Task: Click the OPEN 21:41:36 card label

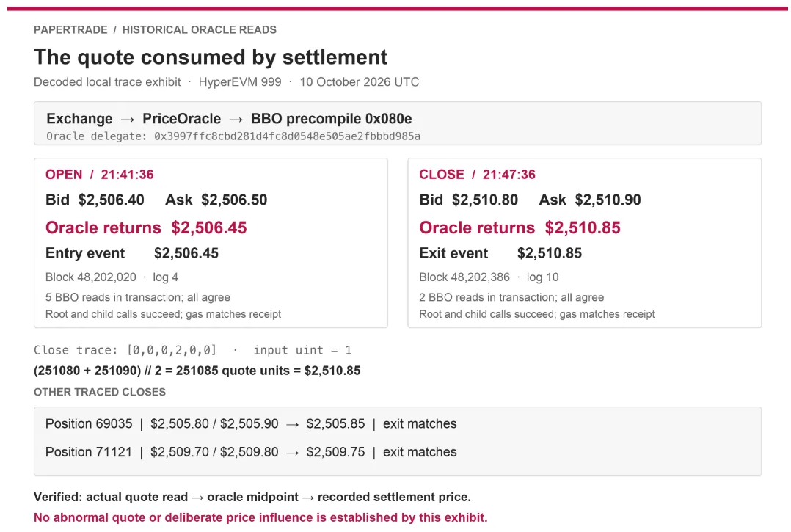Action: [x=99, y=175]
